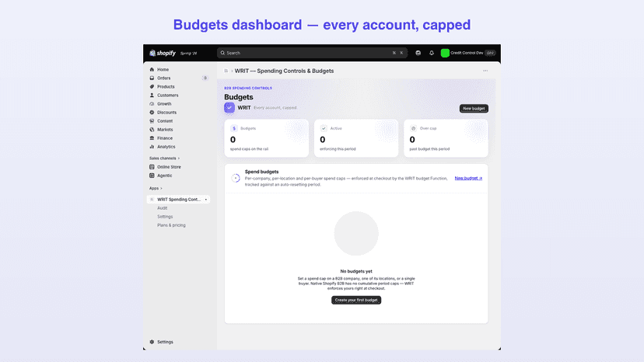Viewport: 644px width, 362px height.
Task: Open the three-dot more actions menu
Action: (x=485, y=71)
